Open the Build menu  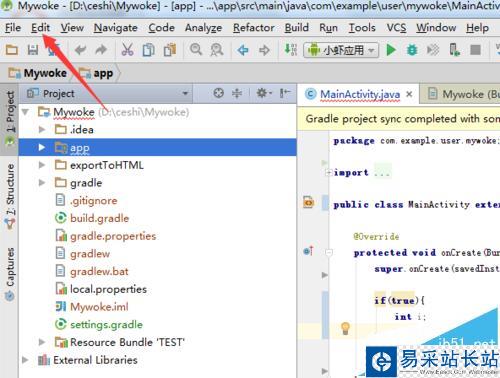point(296,28)
